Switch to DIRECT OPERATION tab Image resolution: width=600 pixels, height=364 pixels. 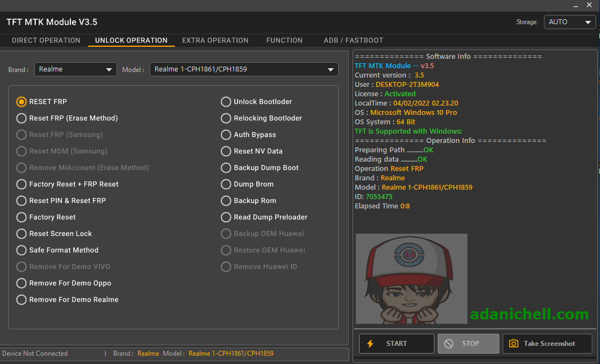coord(46,40)
